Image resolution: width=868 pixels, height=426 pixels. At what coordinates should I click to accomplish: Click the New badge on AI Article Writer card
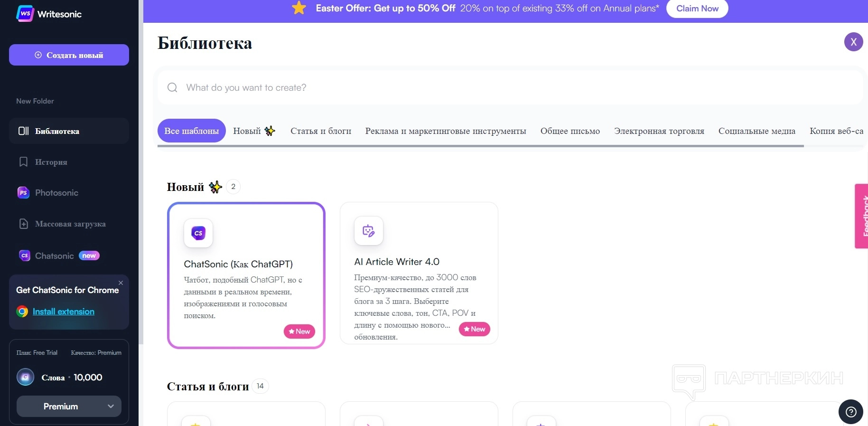pos(475,329)
